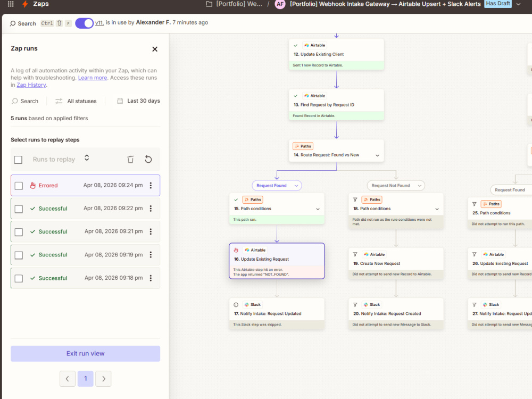
Task: Click Airtable icon on step 13
Action: point(306,96)
